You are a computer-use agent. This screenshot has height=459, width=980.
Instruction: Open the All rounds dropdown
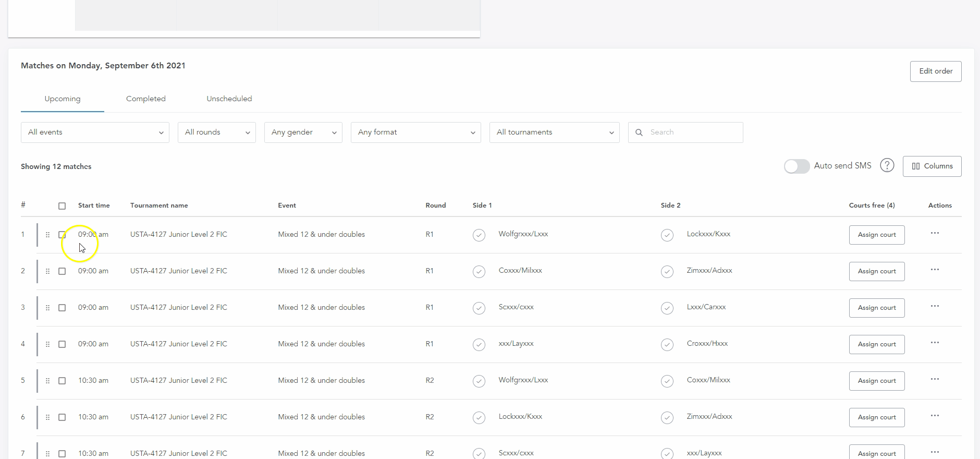coord(217,132)
